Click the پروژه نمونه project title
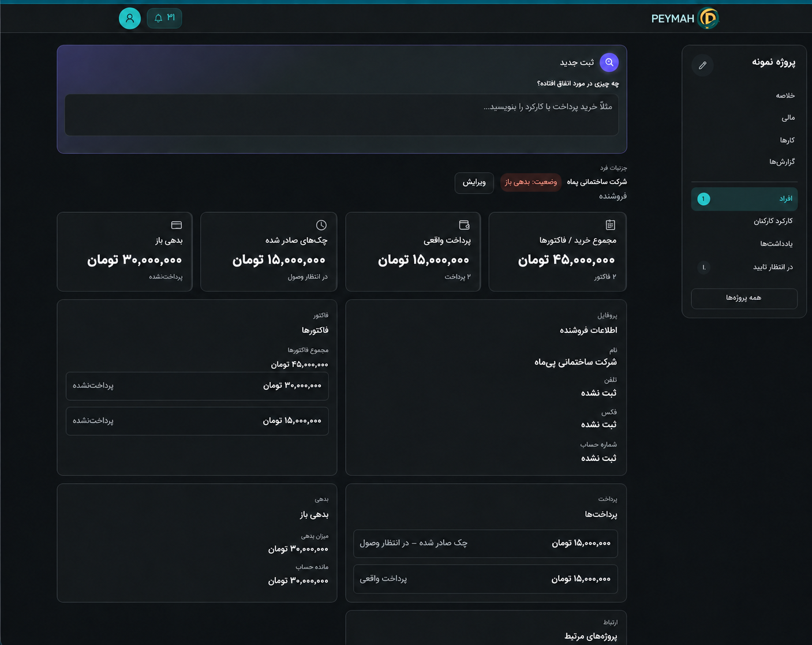 [x=774, y=62]
